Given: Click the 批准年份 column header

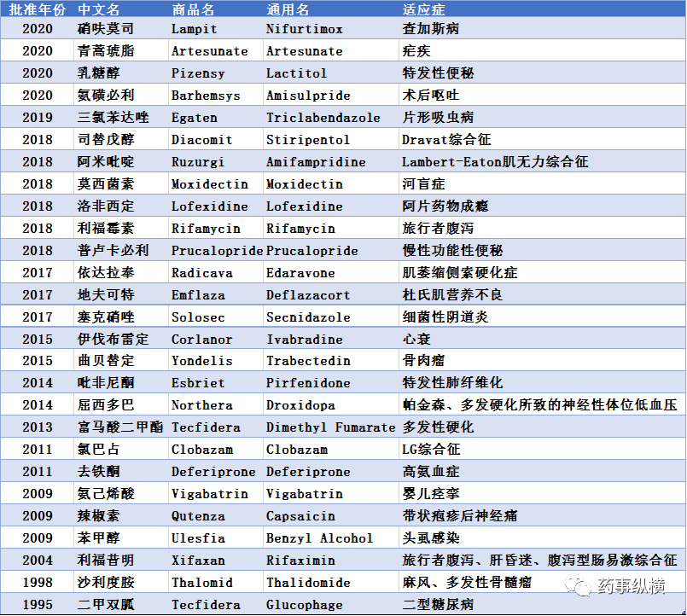Looking at the screenshot, I should point(38,9).
